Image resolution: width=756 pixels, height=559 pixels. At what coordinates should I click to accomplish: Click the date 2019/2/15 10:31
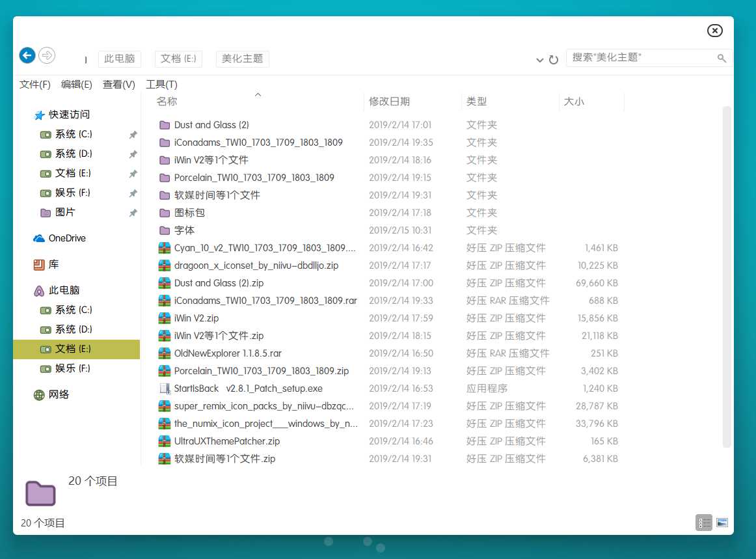coord(400,230)
